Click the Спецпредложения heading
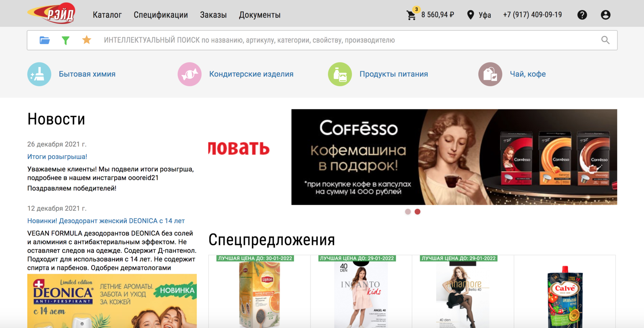The height and width of the screenshot is (328, 644). pyautogui.click(x=271, y=240)
